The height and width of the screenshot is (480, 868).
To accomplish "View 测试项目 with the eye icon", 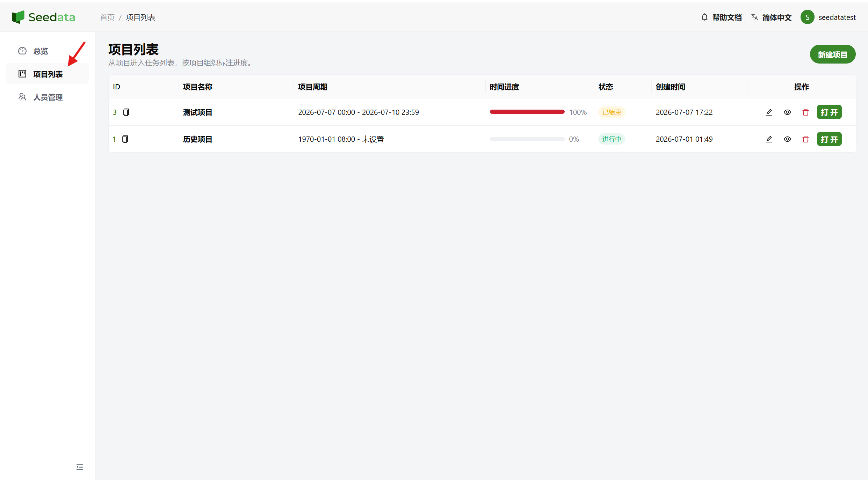I will [787, 112].
